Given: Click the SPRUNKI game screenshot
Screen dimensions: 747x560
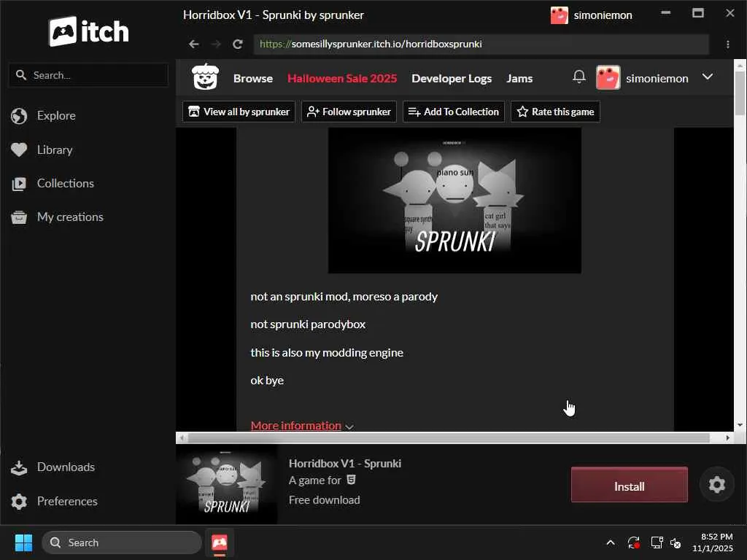Looking at the screenshot, I should pyautogui.click(x=454, y=201).
